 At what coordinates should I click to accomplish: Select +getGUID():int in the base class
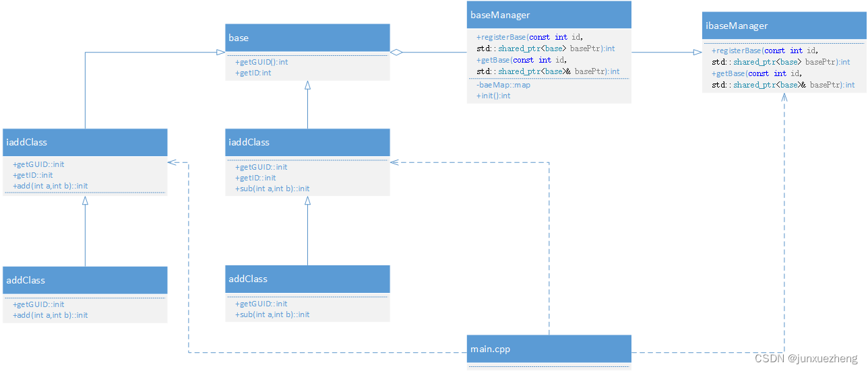(x=261, y=62)
